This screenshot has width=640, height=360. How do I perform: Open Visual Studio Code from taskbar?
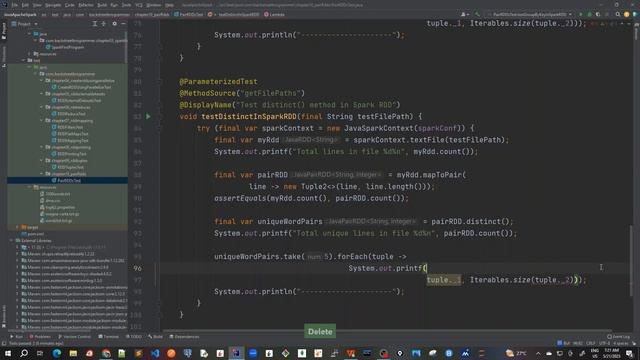(x=155, y=353)
